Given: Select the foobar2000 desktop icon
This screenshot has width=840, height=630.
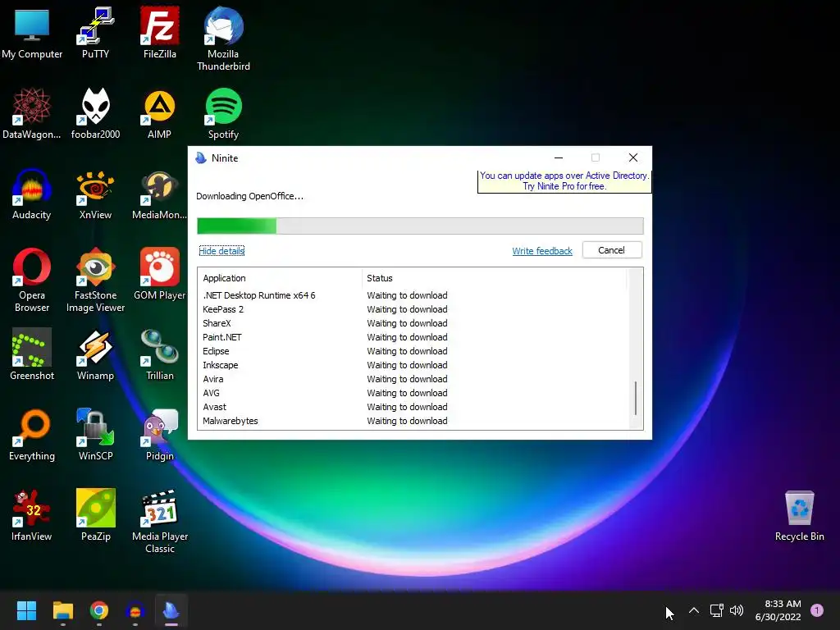Looking at the screenshot, I should 95,113.
